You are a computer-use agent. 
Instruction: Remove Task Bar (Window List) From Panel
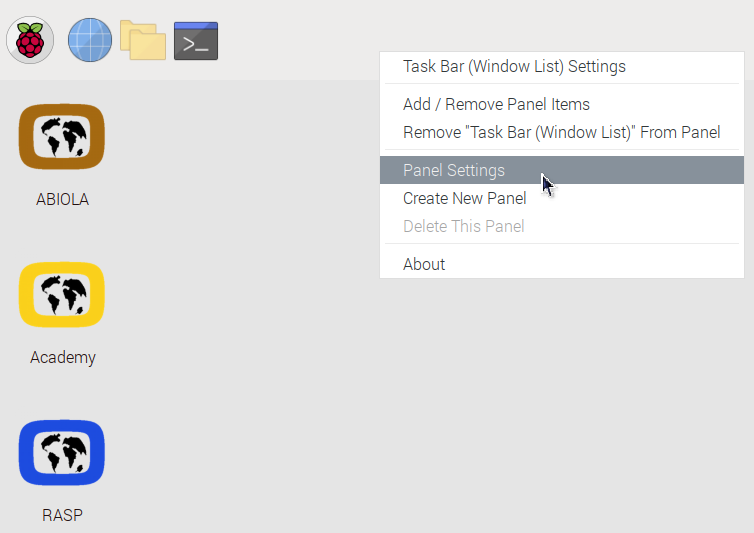pyautogui.click(x=562, y=132)
